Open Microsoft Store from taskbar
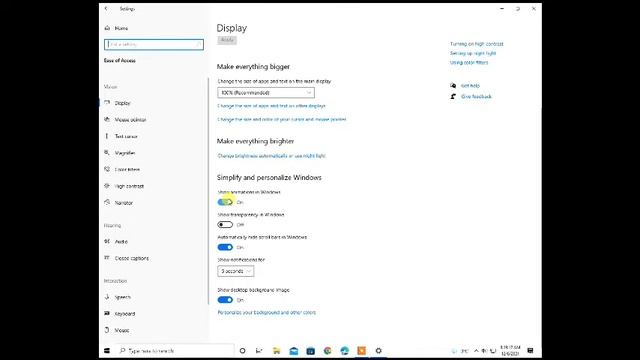This screenshot has height=360, width=640. (311, 351)
